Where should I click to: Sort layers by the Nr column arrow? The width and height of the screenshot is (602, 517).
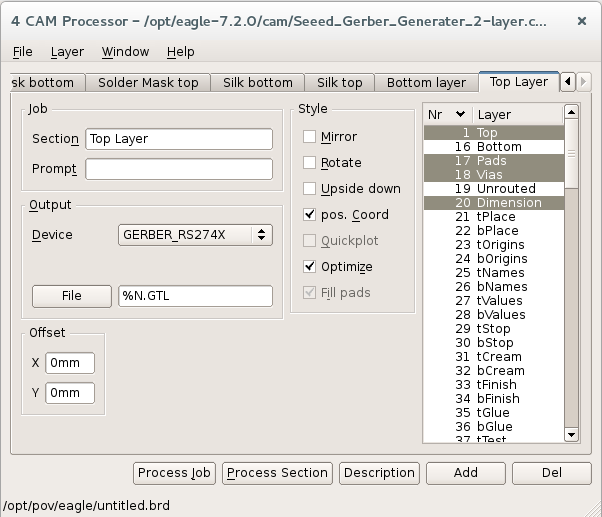[x=460, y=115]
